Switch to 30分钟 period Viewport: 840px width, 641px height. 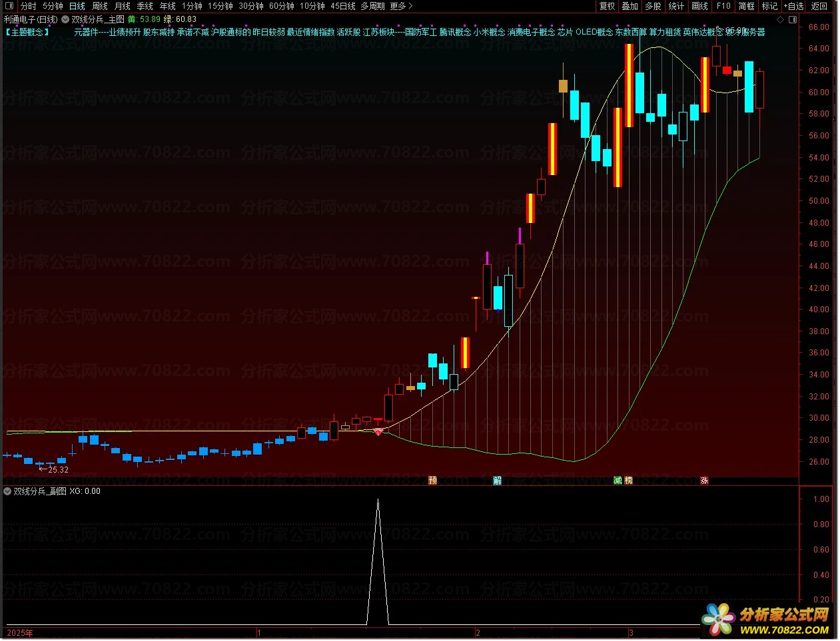[251, 6]
